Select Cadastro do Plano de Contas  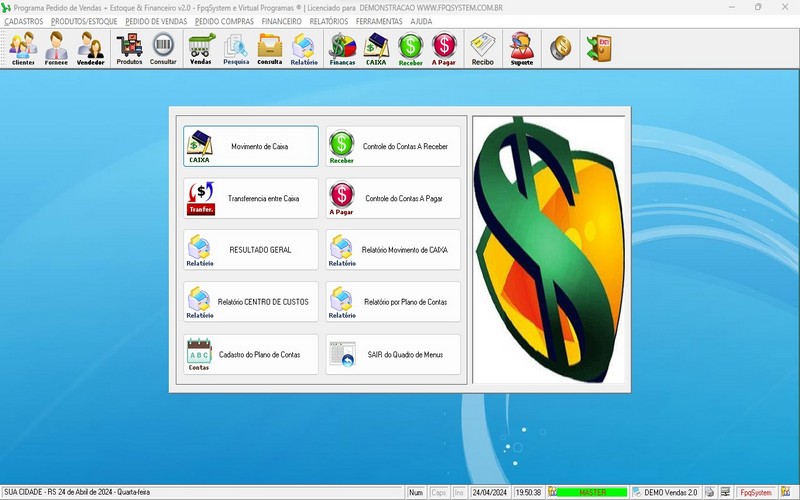point(251,354)
